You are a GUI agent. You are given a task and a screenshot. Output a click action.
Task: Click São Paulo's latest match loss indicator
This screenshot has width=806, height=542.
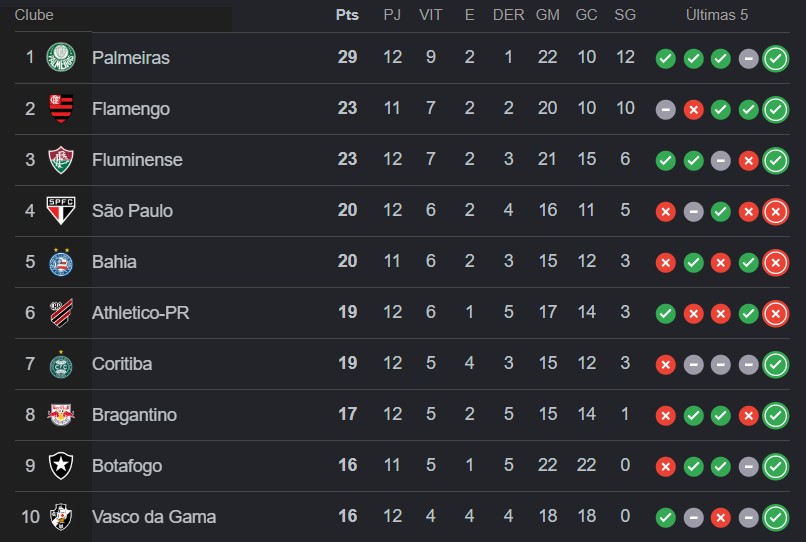tap(775, 211)
